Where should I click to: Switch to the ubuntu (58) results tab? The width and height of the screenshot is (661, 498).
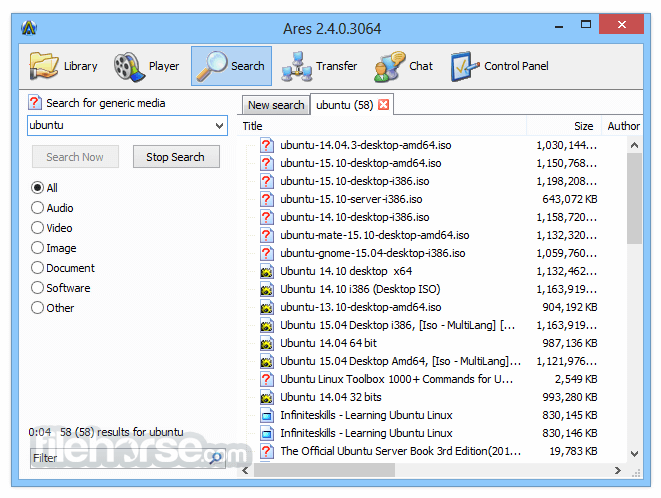click(344, 105)
